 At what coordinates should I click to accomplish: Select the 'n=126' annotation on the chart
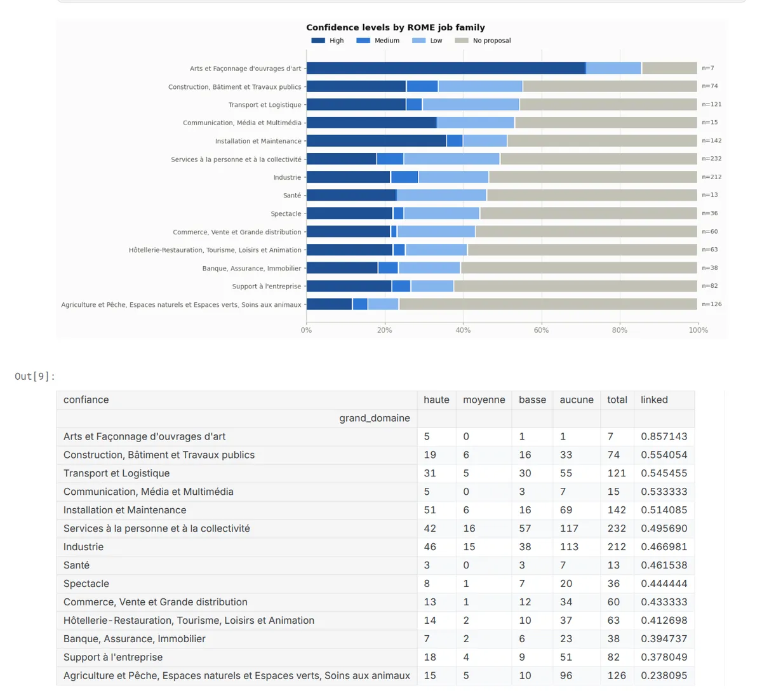coord(712,304)
